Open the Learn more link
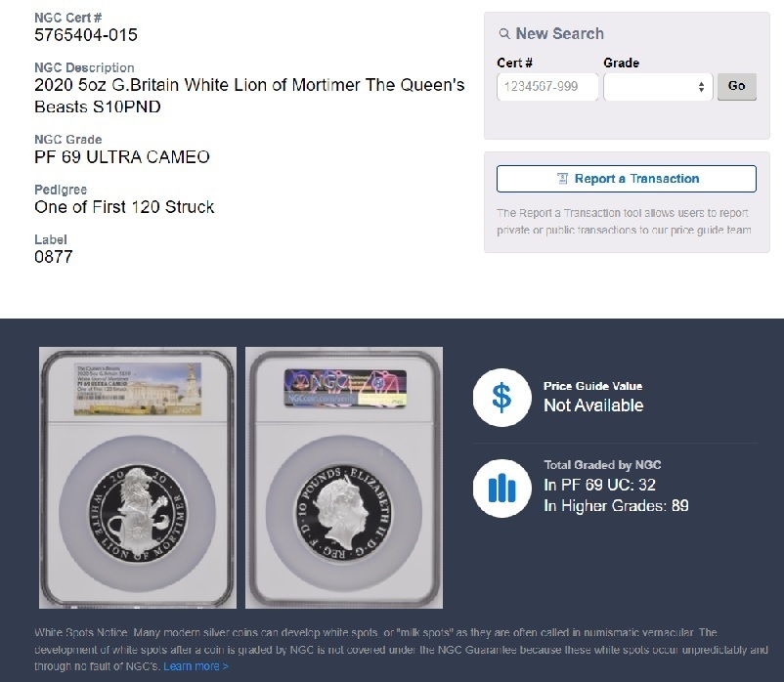The image size is (784, 682). (196, 666)
